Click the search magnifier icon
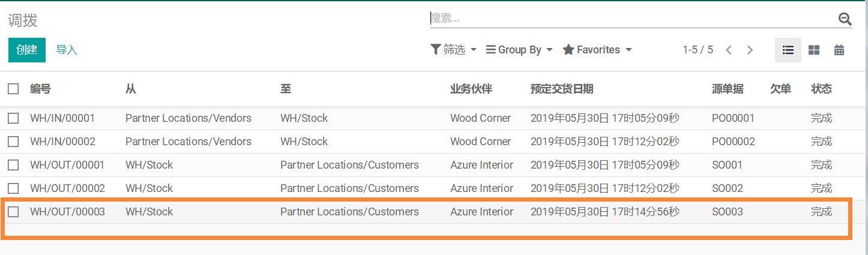 tap(845, 19)
